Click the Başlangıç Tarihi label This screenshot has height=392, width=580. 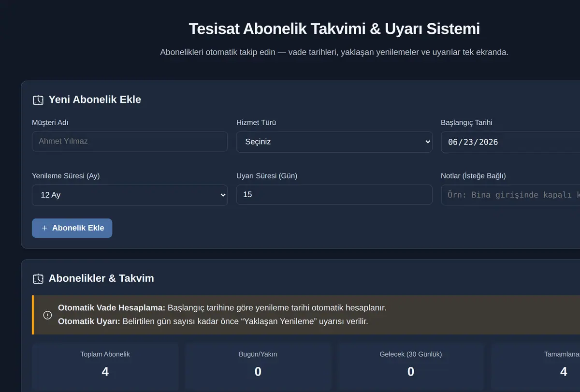point(466,123)
